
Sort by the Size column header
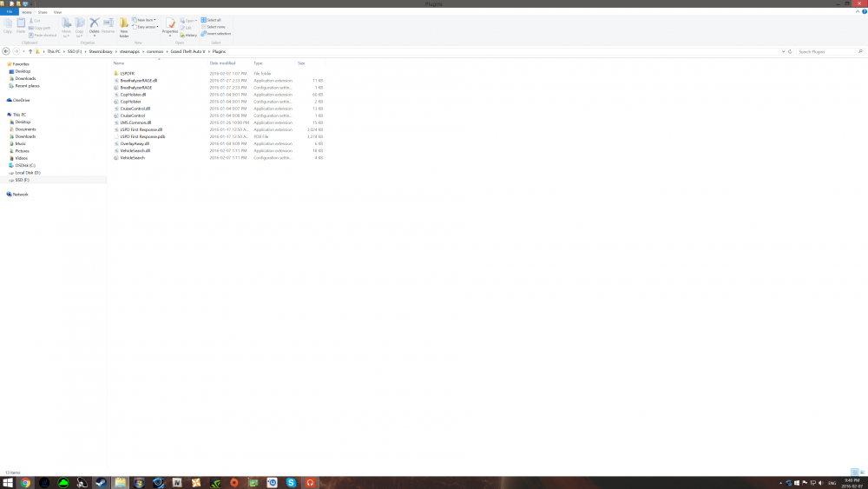tap(310, 63)
